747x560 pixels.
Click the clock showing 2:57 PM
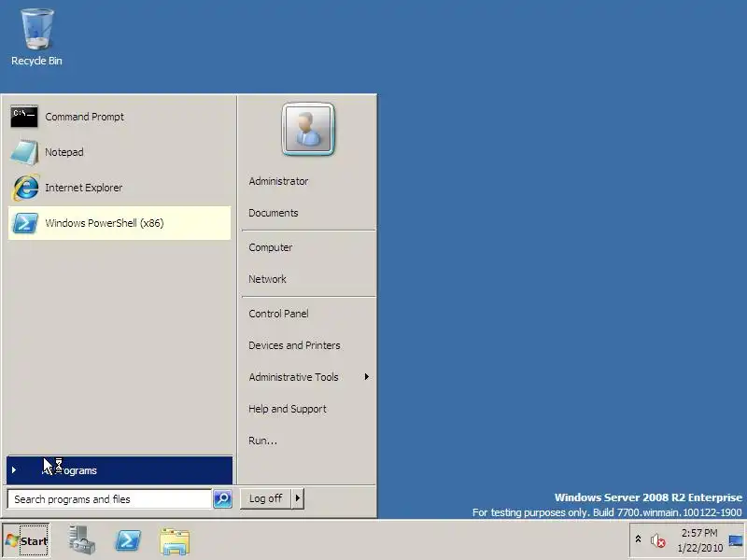click(x=699, y=540)
